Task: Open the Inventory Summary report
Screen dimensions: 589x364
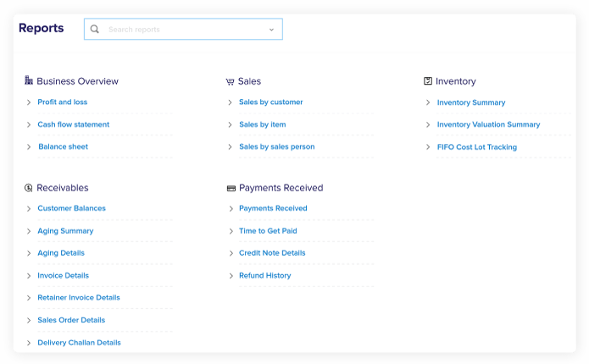Action: 471,102
